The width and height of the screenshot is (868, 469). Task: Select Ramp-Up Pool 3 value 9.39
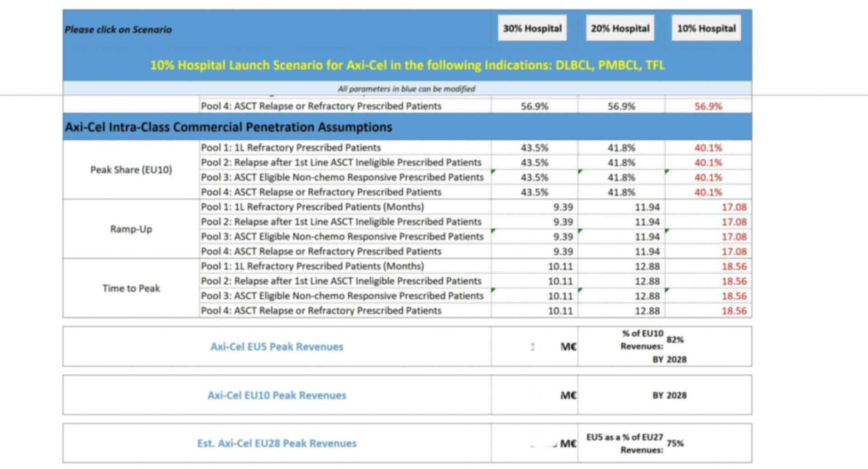pyautogui.click(x=563, y=237)
